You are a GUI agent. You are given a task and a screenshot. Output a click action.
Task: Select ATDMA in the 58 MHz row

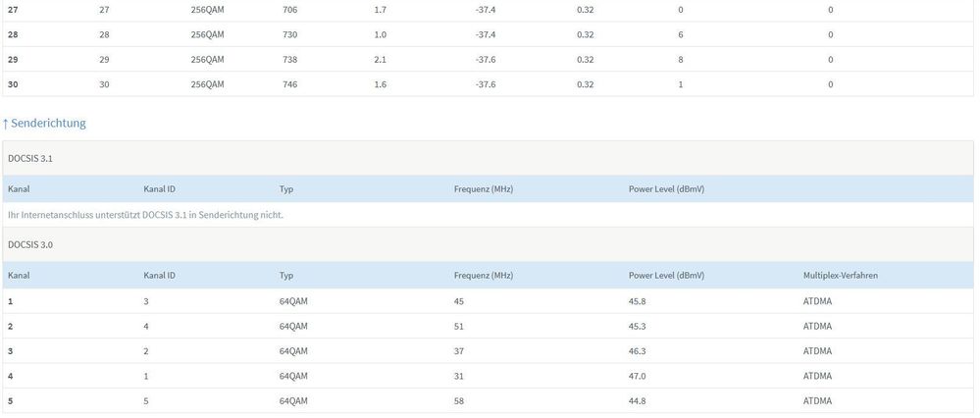(x=817, y=401)
